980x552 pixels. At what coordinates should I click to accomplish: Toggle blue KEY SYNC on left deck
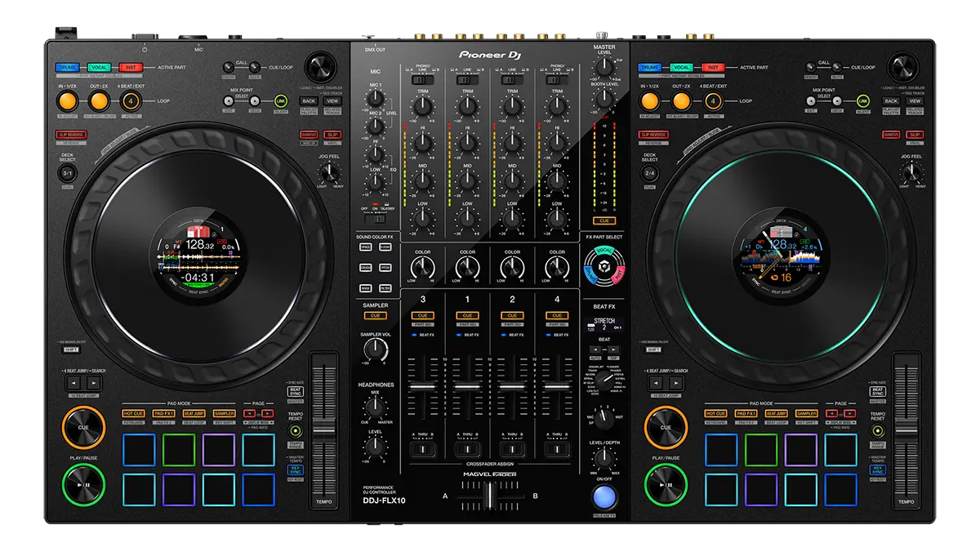[296, 470]
